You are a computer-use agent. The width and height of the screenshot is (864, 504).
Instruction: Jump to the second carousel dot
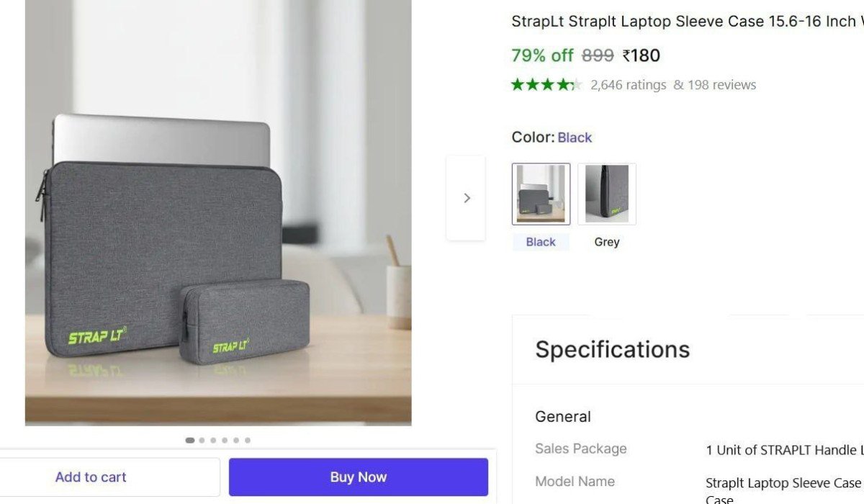click(x=202, y=440)
